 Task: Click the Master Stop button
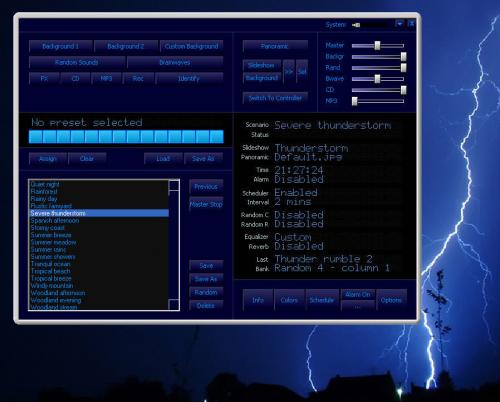point(206,204)
